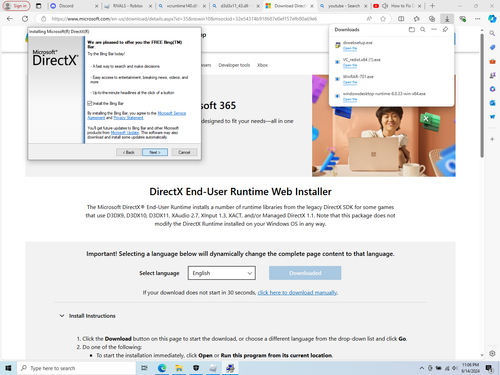Screen dimensions: 500x375
Task: Open the sidebar Outlook icon
Action: pyautogui.click(x=492, y=103)
